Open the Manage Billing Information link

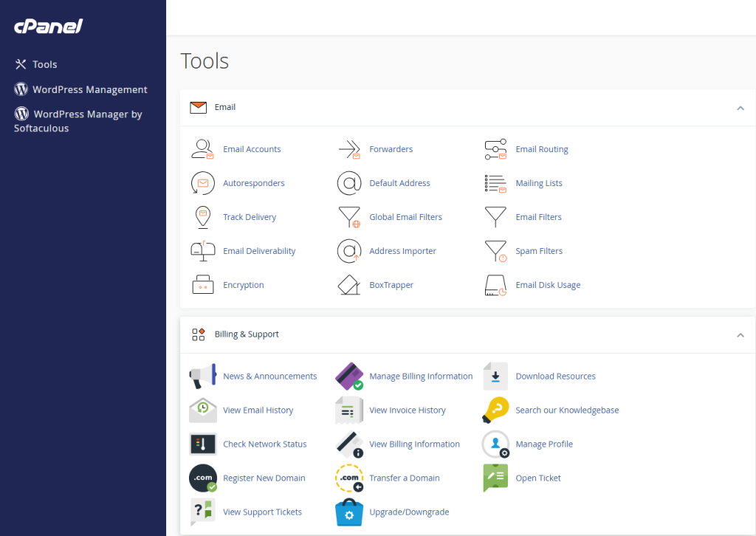pyautogui.click(x=421, y=377)
